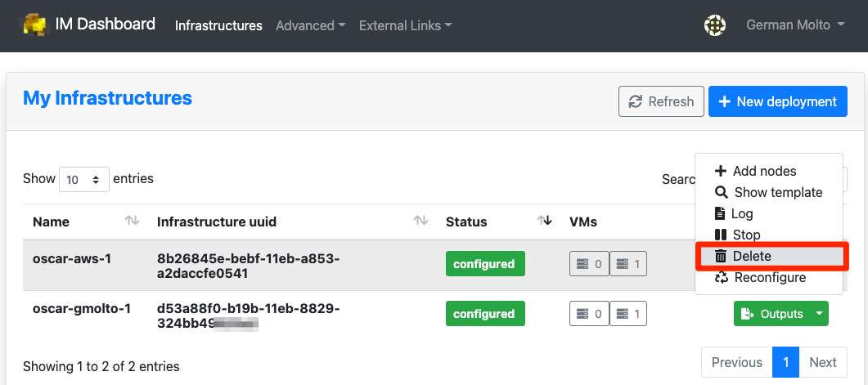Screen dimensions: 868x385
Task: Start a New deployment
Action: [777, 101]
